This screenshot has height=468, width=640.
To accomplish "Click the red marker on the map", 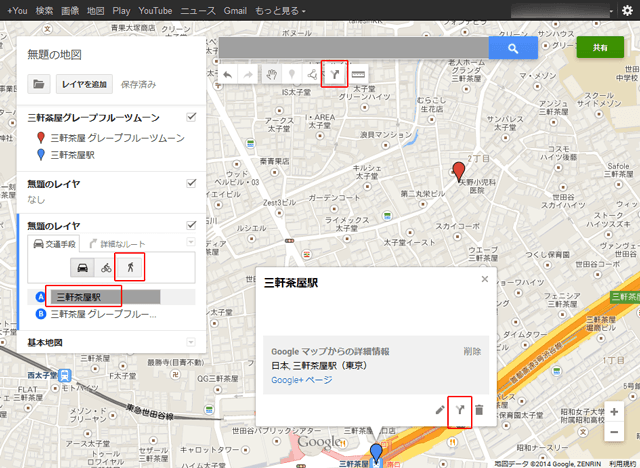I will pos(459,171).
